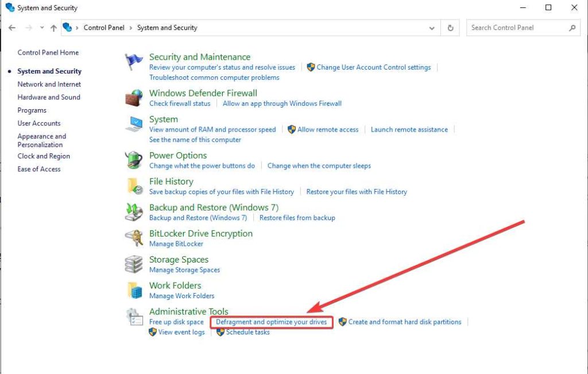Screen dimensions: 588x374
Task: Click Schedule tasks link
Action: pyautogui.click(x=248, y=333)
